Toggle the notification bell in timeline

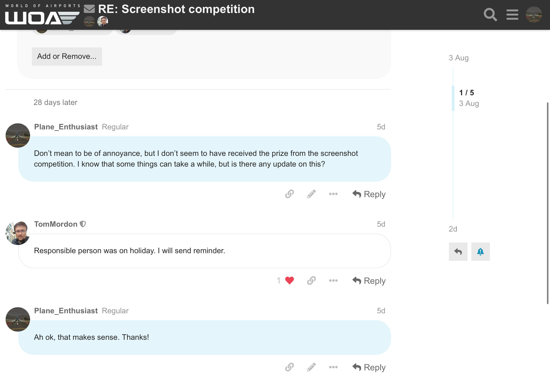480,252
